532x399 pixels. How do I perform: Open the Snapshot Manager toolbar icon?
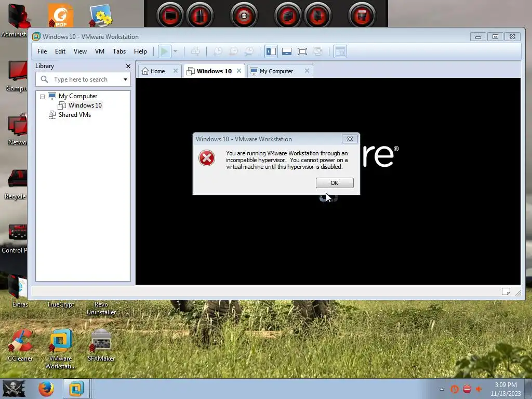pyautogui.click(x=249, y=51)
